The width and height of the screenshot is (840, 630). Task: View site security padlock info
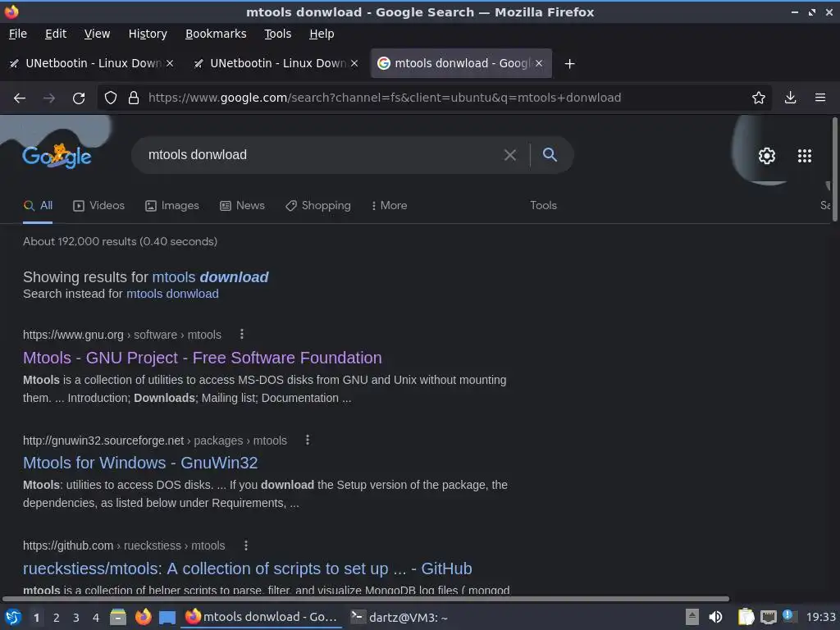[x=134, y=98]
